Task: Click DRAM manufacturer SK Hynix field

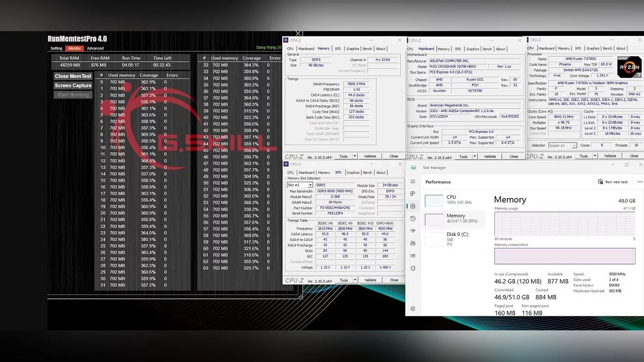Action: click(335, 202)
